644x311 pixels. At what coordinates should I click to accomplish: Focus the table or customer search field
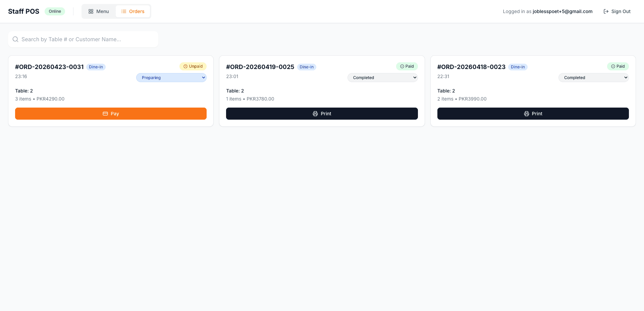pyautogui.click(x=83, y=39)
